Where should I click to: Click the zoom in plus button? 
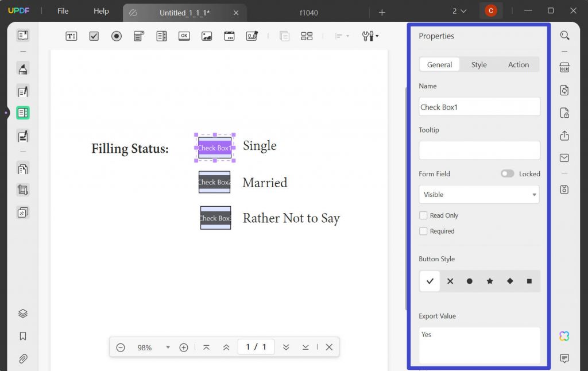(184, 347)
